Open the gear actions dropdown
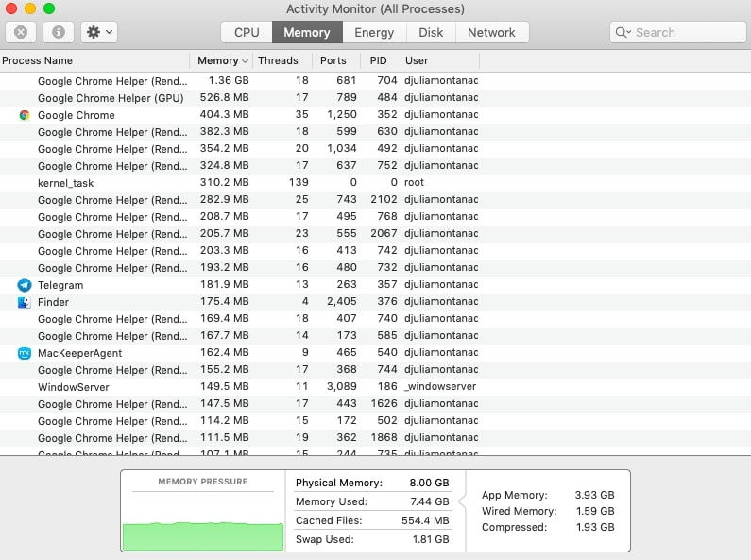Viewport: 751px width, 560px height. pos(99,32)
